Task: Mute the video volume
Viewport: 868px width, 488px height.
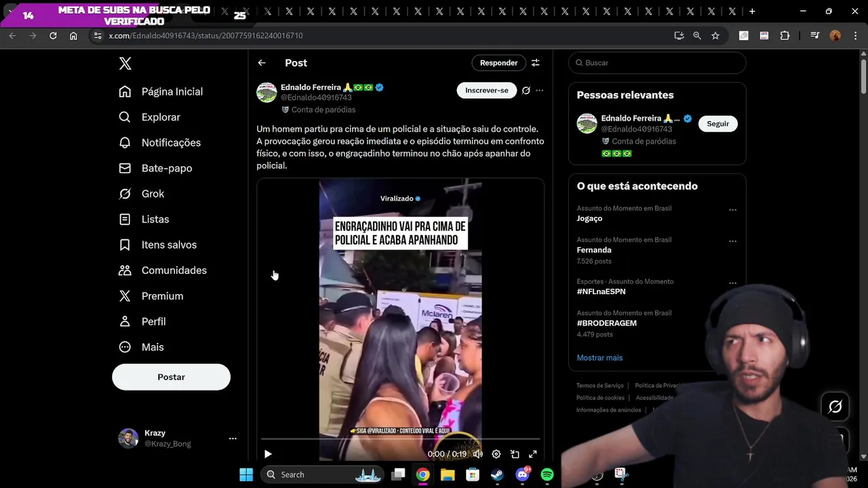Action: click(x=478, y=454)
